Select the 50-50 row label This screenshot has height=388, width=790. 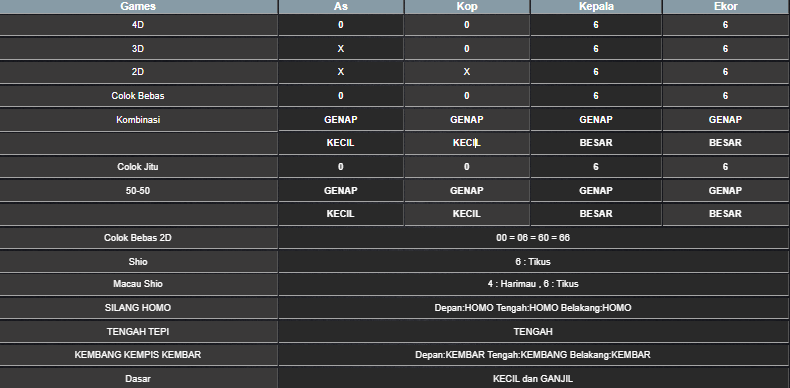click(138, 190)
